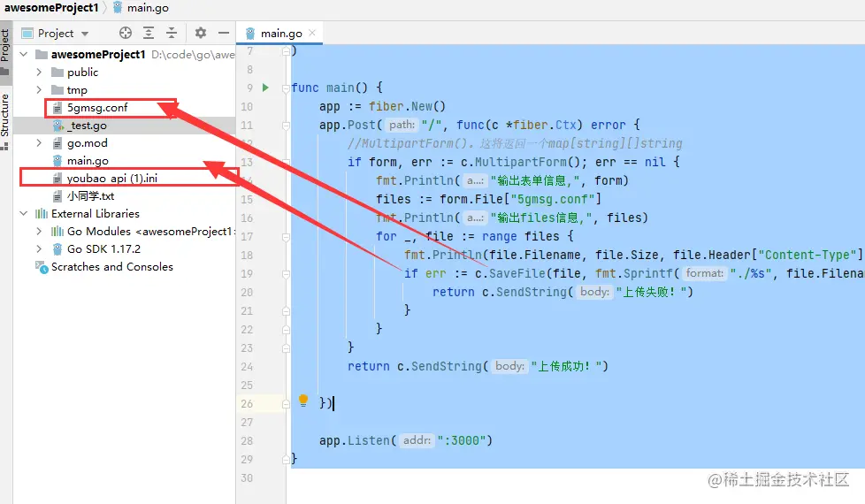This screenshot has width=865, height=504.
Task: Click the 5gmsg.conf file icon
Action: coord(57,108)
